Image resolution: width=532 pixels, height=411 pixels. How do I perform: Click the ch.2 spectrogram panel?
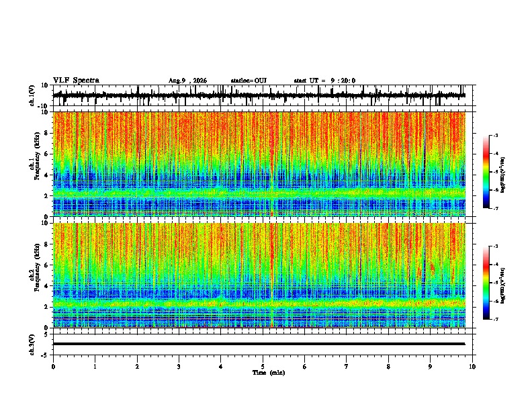[x=259, y=275]
